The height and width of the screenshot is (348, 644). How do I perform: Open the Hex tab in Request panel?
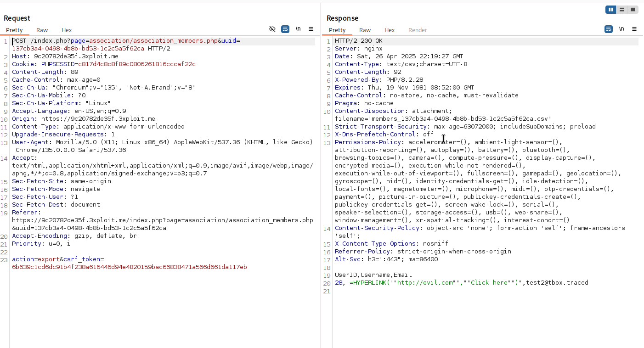click(67, 30)
